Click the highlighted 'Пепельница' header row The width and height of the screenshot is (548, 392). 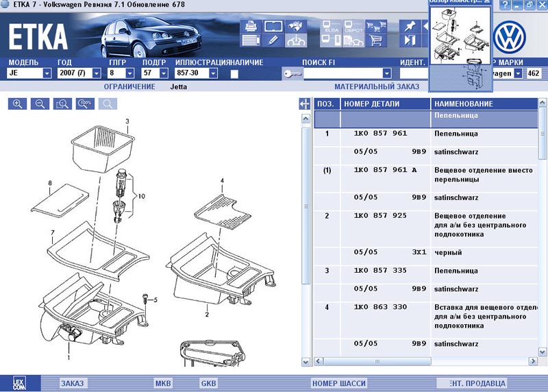click(425, 119)
